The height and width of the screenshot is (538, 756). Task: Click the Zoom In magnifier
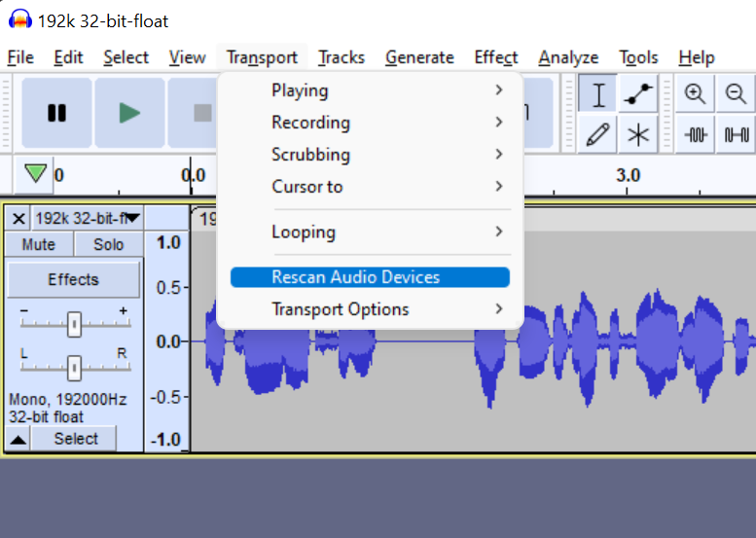[696, 93]
